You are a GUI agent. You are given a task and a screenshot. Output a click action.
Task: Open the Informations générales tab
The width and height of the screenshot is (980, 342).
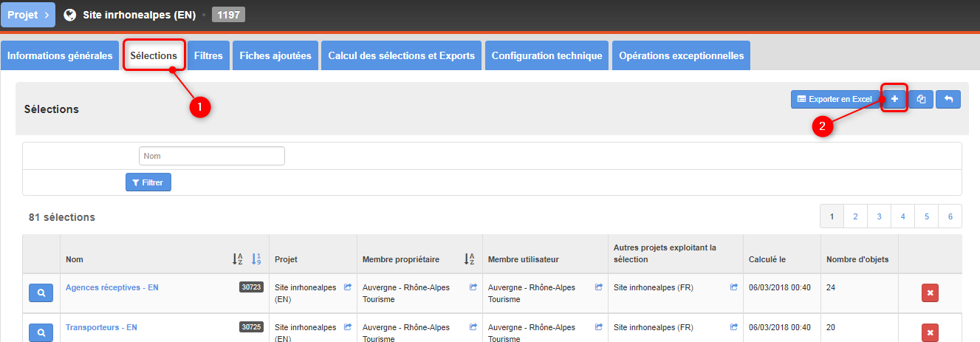(60, 55)
